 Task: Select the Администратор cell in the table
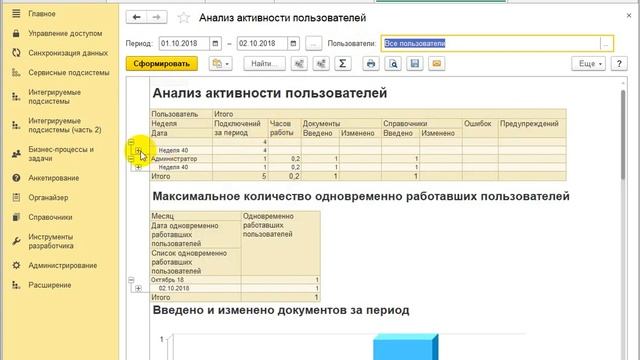click(181, 159)
